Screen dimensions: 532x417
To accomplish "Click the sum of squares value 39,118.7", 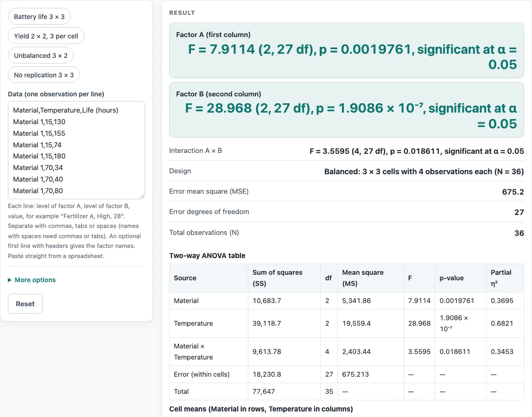I will coord(266,323).
